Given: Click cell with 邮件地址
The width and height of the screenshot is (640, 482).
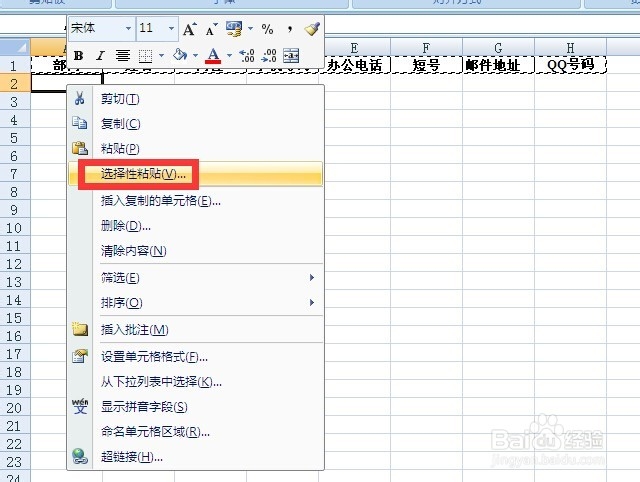Looking at the screenshot, I should tap(498, 65).
